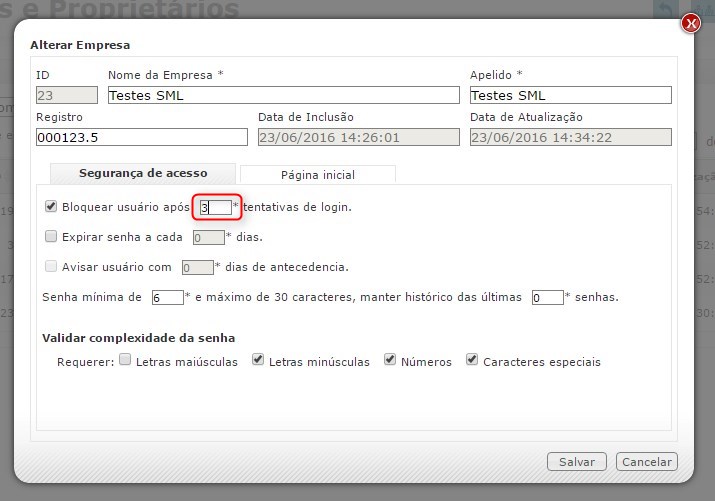Select the Registro input field

click(141, 137)
